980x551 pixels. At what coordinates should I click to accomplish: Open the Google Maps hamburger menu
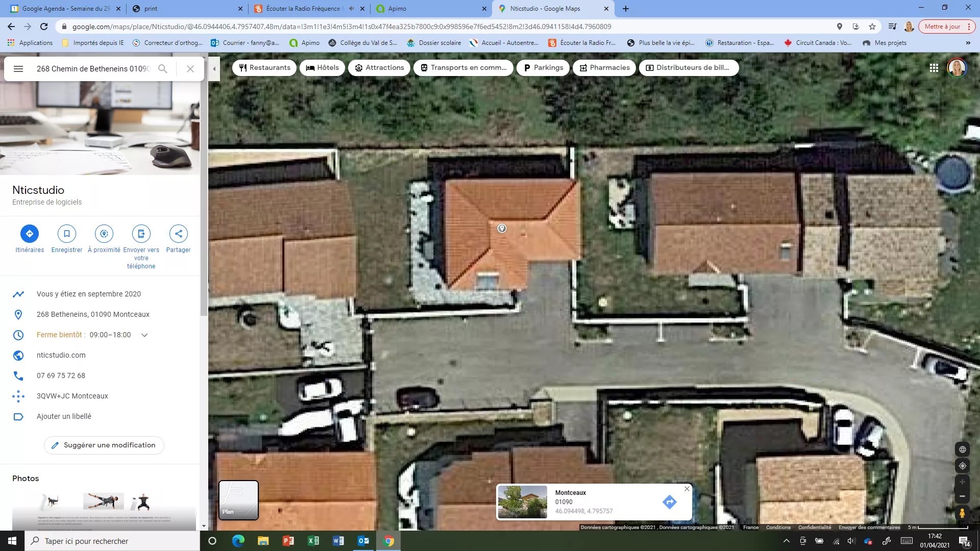pyautogui.click(x=18, y=68)
